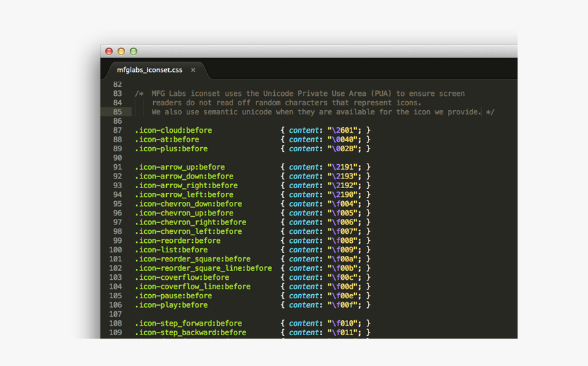Click line number 85 in the gutter

click(117, 112)
